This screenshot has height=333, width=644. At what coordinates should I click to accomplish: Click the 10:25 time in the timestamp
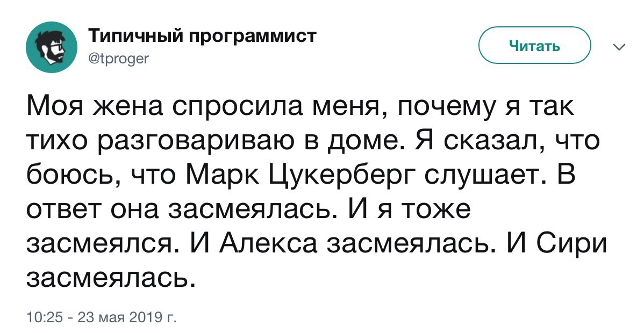(41, 318)
